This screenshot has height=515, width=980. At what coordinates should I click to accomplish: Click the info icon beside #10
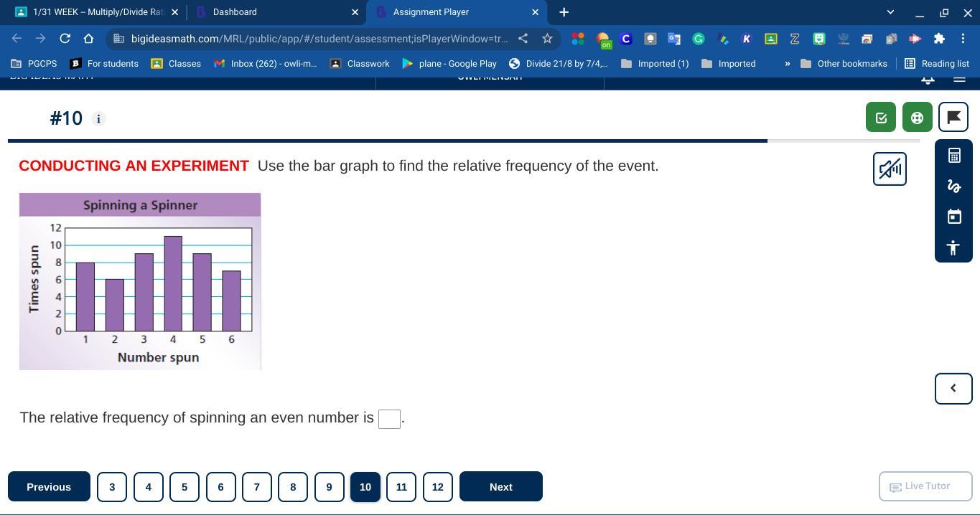coord(98,118)
